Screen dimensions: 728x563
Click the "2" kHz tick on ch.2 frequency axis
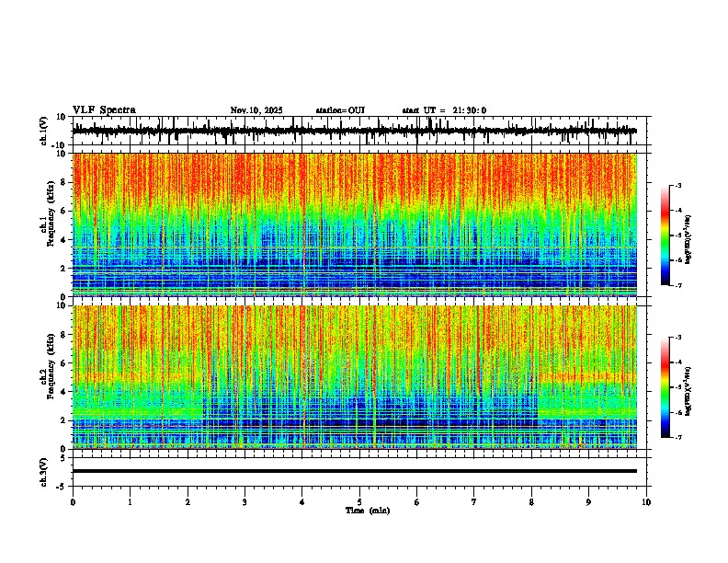pos(63,420)
